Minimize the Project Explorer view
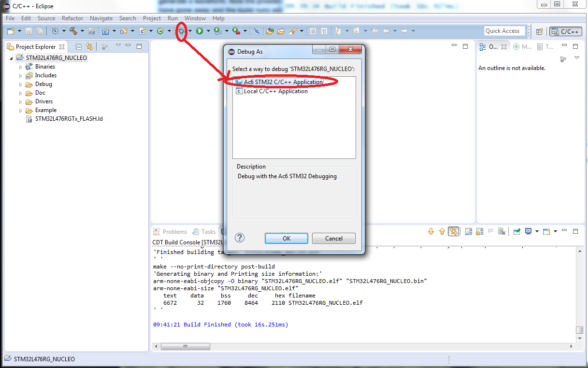 (x=129, y=46)
